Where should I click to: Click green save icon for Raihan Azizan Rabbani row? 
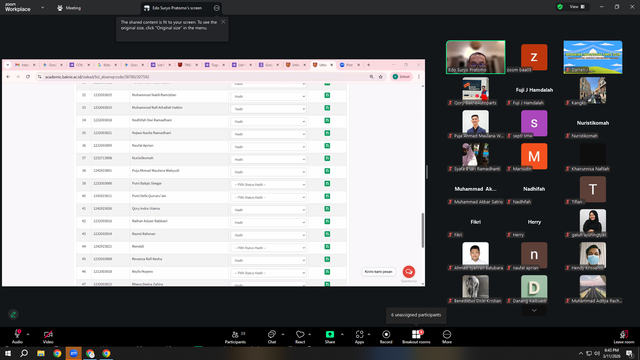point(327,221)
